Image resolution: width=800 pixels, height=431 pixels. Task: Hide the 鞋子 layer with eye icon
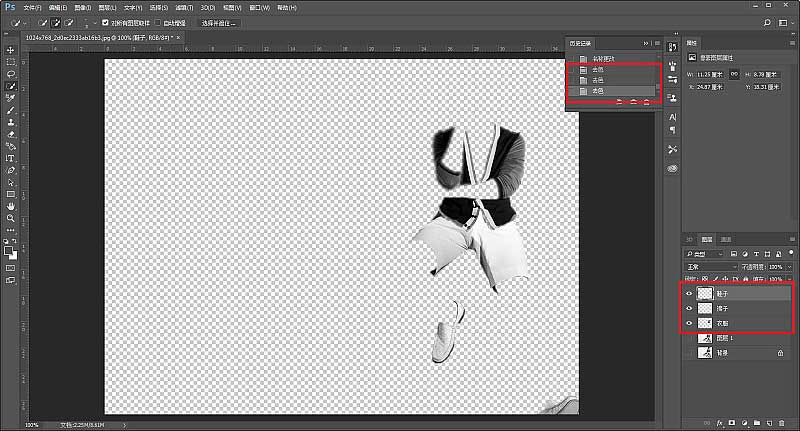[688, 294]
